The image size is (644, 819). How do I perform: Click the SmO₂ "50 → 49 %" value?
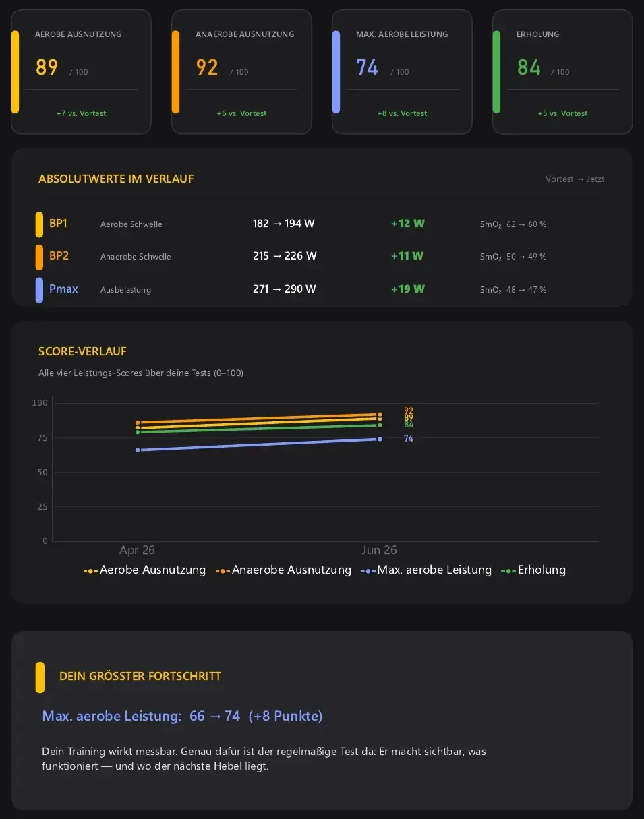pyautogui.click(x=526, y=257)
